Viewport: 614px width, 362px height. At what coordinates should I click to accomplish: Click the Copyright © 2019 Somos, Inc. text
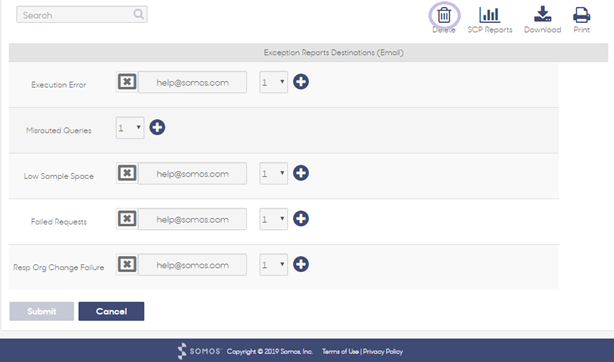(269, 351)
